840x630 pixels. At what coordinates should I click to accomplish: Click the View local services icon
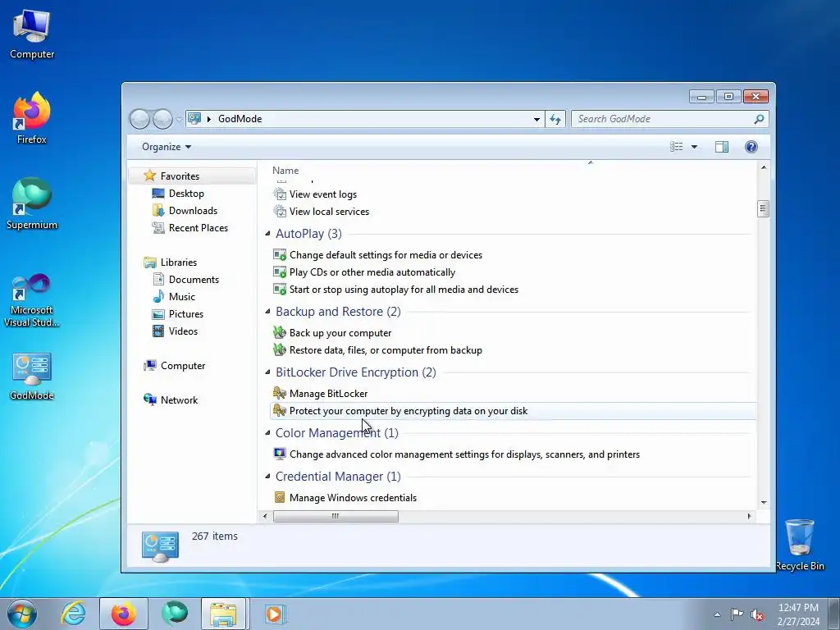tap(280, 212)
